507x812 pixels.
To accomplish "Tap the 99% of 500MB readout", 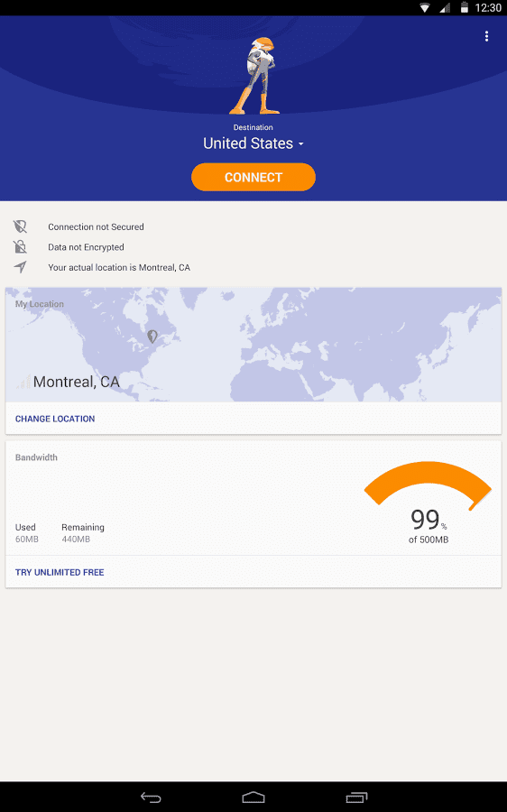I will pyautogui.click(x=429, y=525).
